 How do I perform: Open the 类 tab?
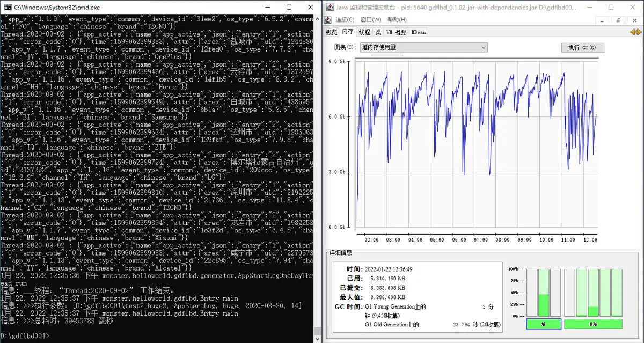[378, 32]
